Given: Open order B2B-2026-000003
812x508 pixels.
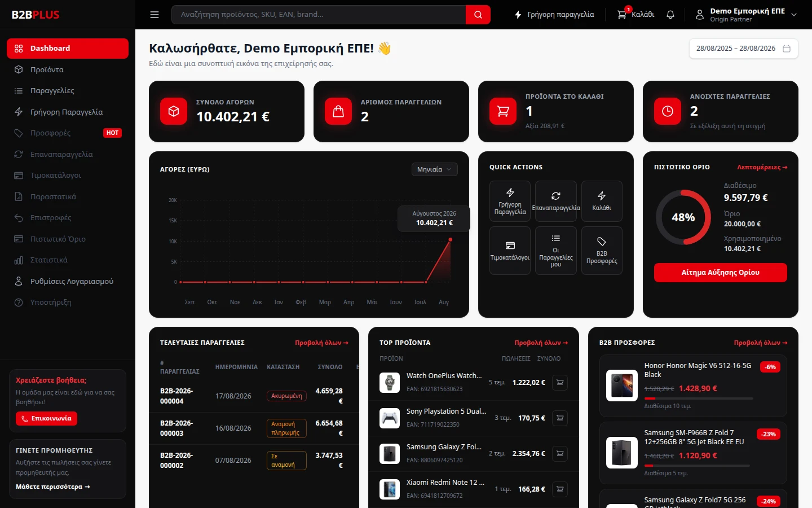Looking at the screenshot, I should point(176,428).
